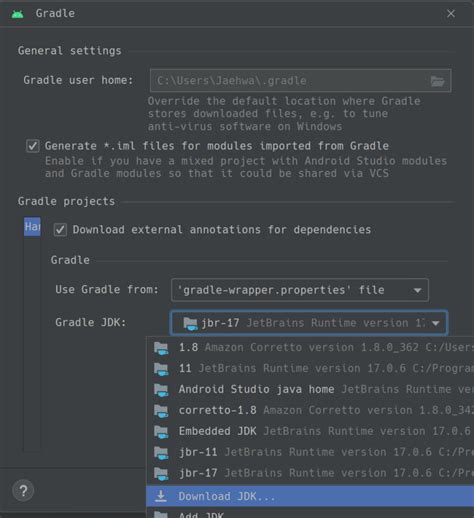Click the Android logo in the title bar
474x518 pixels.
tap(17, 14)
